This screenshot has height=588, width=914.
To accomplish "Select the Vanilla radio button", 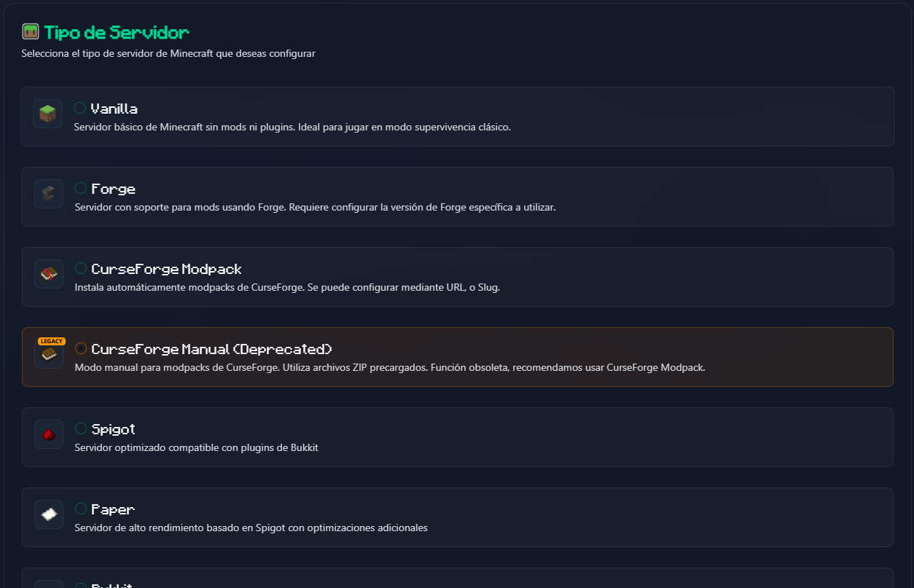I will [x=80, y=108].
